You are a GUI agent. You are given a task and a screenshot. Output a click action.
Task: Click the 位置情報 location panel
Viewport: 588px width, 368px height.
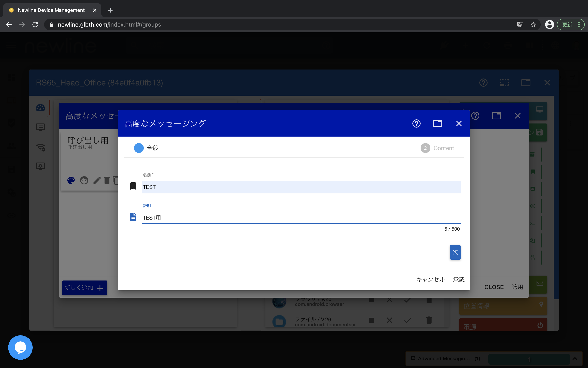point(503,306)
